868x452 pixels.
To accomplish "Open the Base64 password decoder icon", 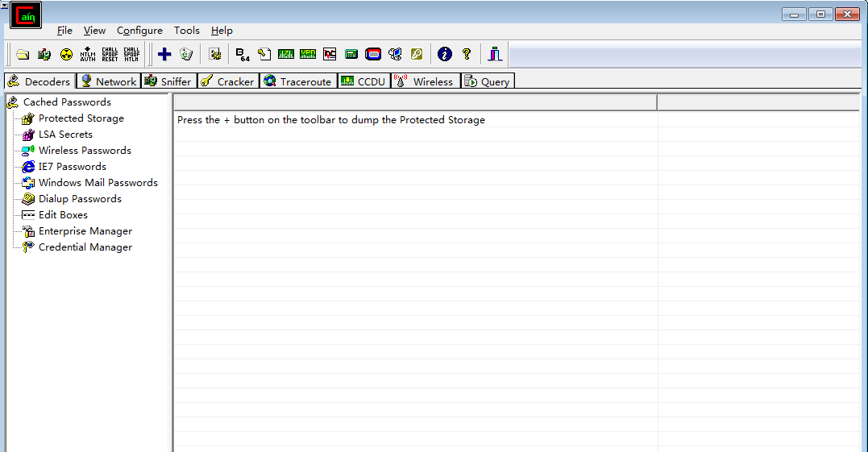I will [x=243, y=54].
